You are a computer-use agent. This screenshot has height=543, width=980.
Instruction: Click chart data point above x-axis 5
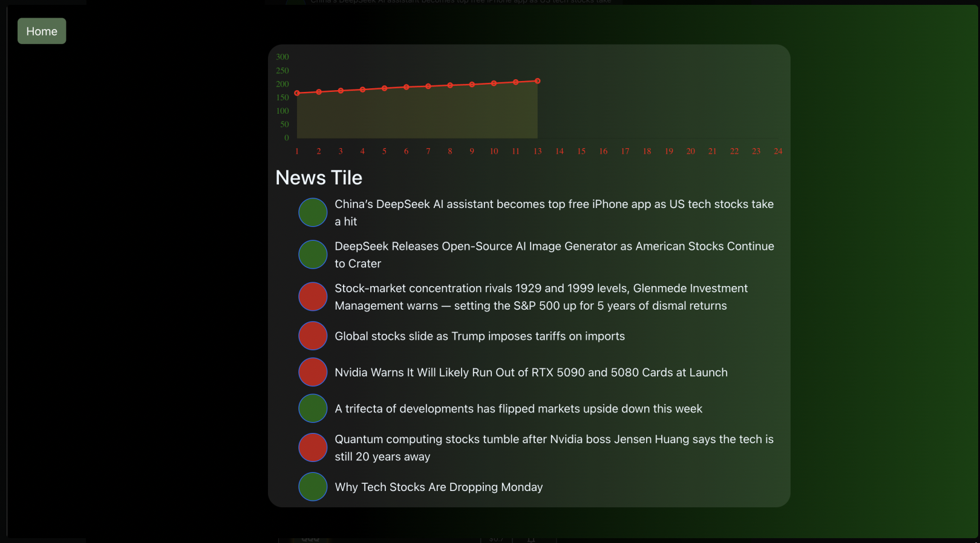coord(384,88)
